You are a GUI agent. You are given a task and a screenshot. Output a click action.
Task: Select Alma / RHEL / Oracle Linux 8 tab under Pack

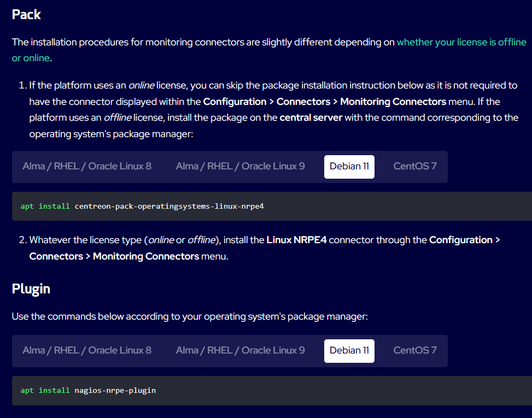point(87,167)
